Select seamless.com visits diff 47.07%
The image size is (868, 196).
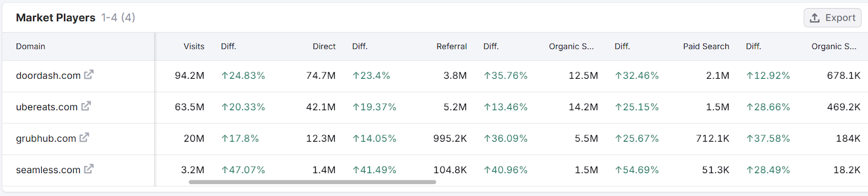click(243, 170)
